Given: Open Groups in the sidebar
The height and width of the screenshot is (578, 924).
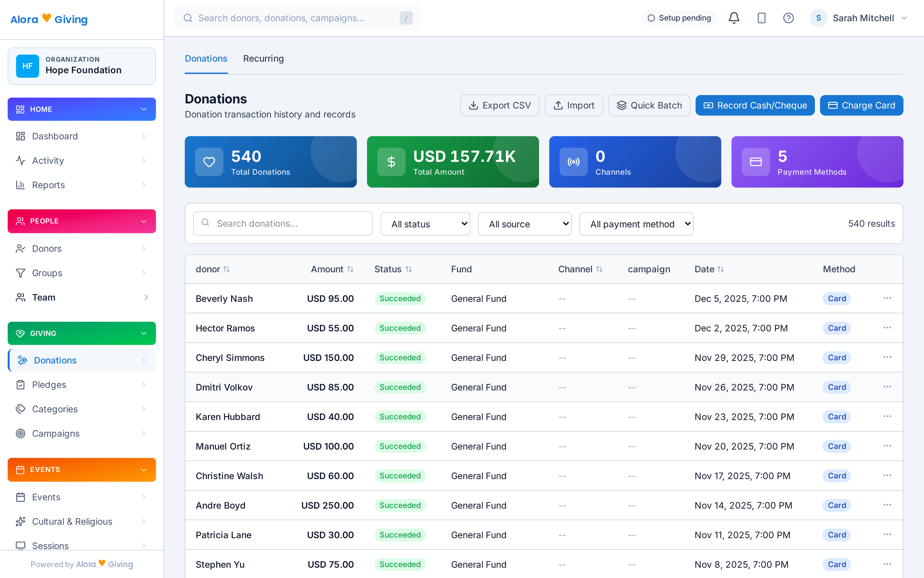Looking at the screenshot, I should click(x=82, y=273).
